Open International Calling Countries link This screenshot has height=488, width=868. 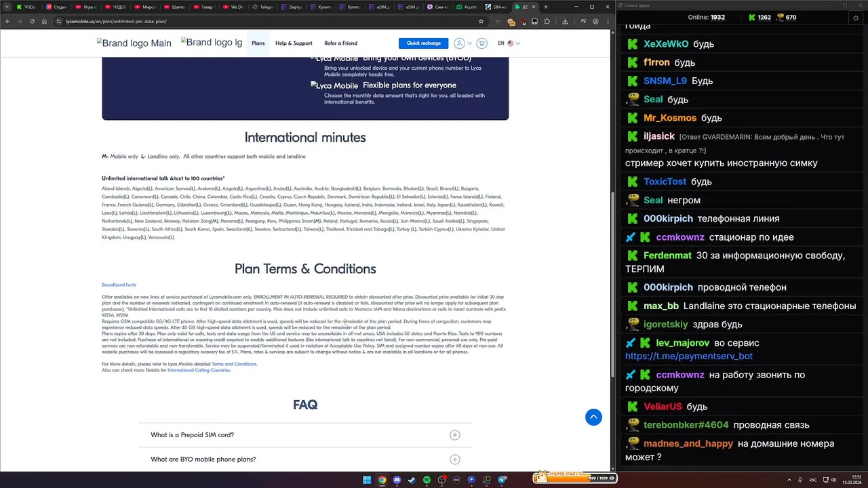pyautogui.click(x=199, y=370)
